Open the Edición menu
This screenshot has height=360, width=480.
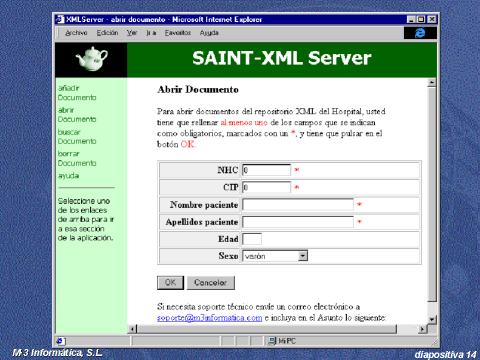point(107,33)
